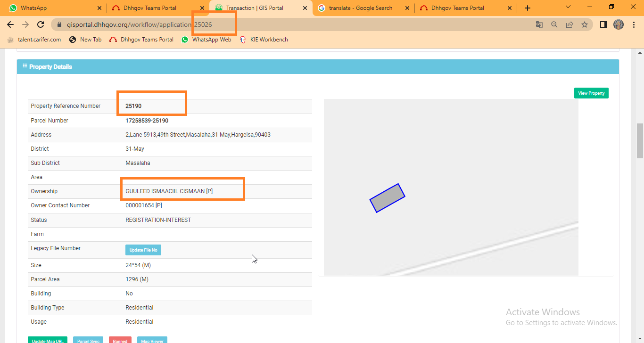
Task: Click parcel number 17258539-25190
Action: point(147,121)
